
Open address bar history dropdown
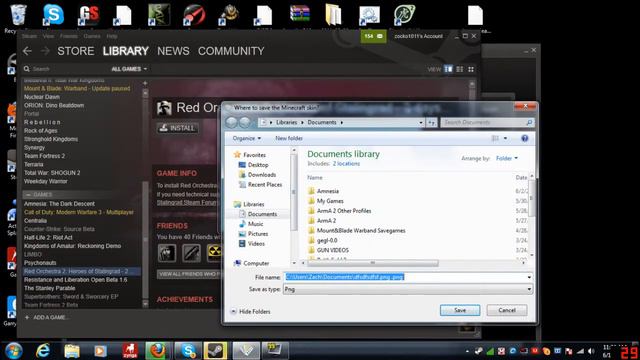[420, 122]
